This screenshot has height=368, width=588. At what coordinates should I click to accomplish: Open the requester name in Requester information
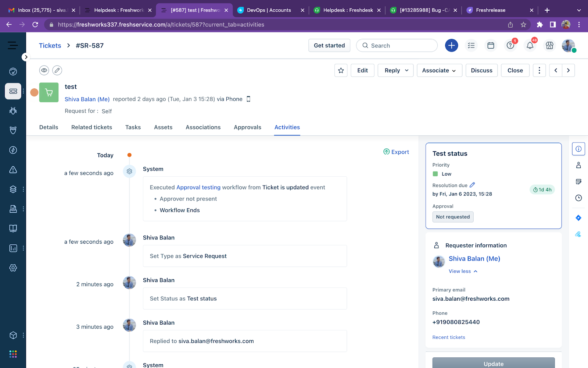pyautogui.click(x=474, y=259)
